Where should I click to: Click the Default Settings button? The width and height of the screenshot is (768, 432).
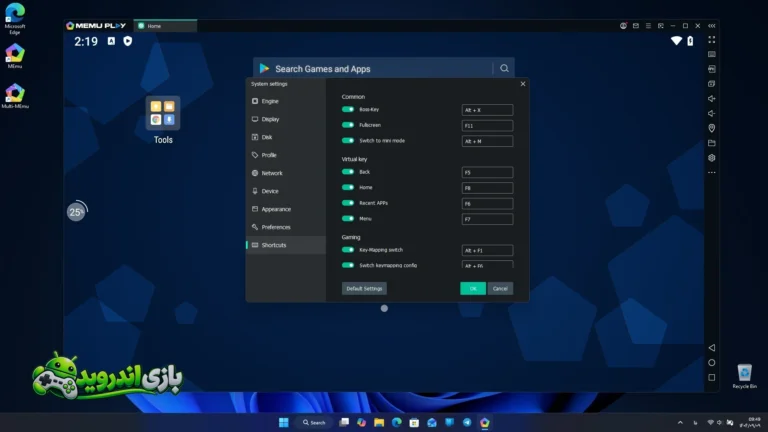click(x=364, y=288)
